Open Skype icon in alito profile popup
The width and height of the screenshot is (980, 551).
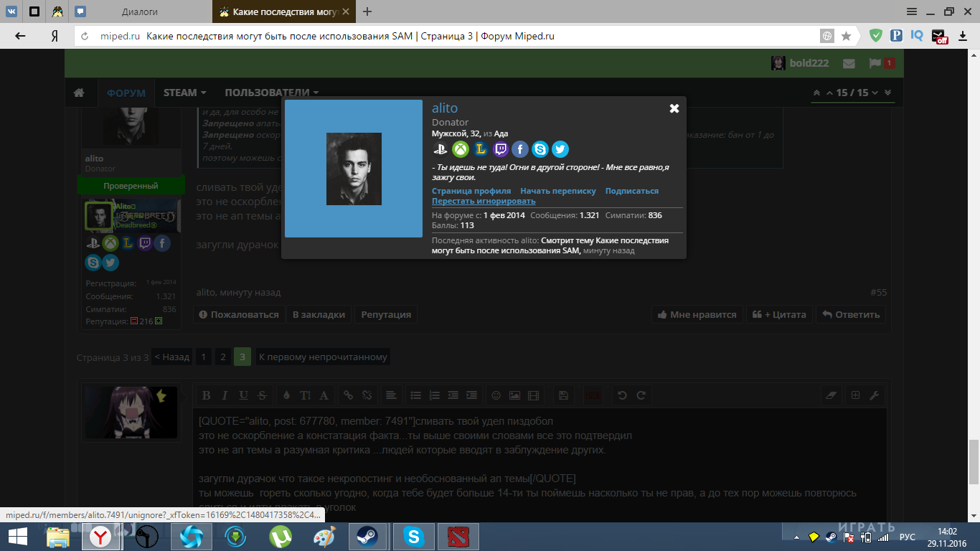coord(540,149)
